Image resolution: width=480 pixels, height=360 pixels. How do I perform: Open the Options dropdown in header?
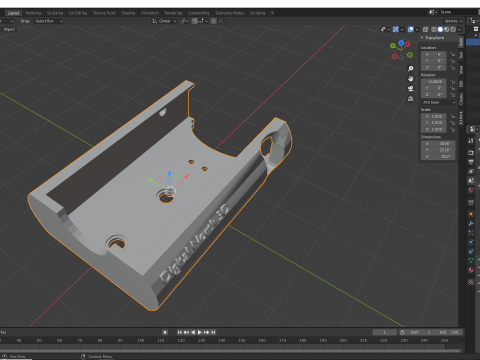tap(453, 21)
